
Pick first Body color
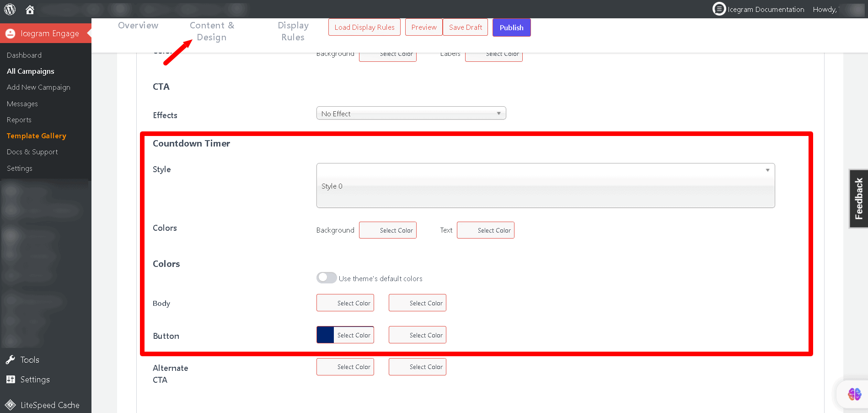point(345,303)
